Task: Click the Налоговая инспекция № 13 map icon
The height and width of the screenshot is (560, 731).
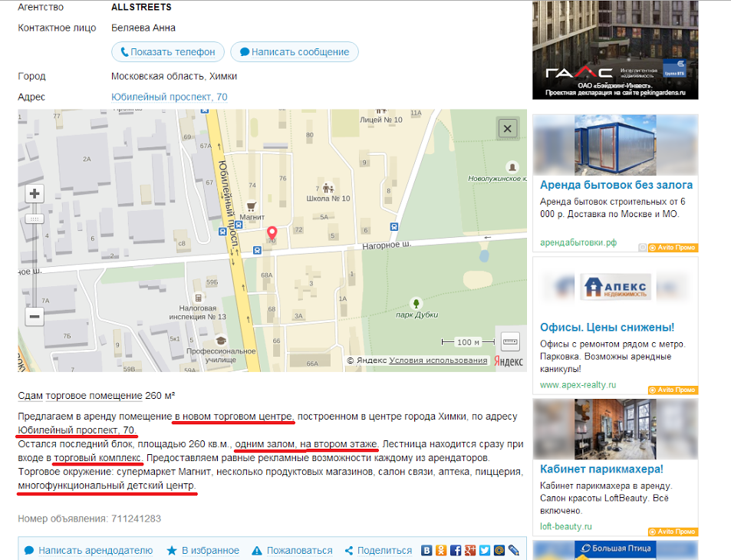Action: [198, 298]
